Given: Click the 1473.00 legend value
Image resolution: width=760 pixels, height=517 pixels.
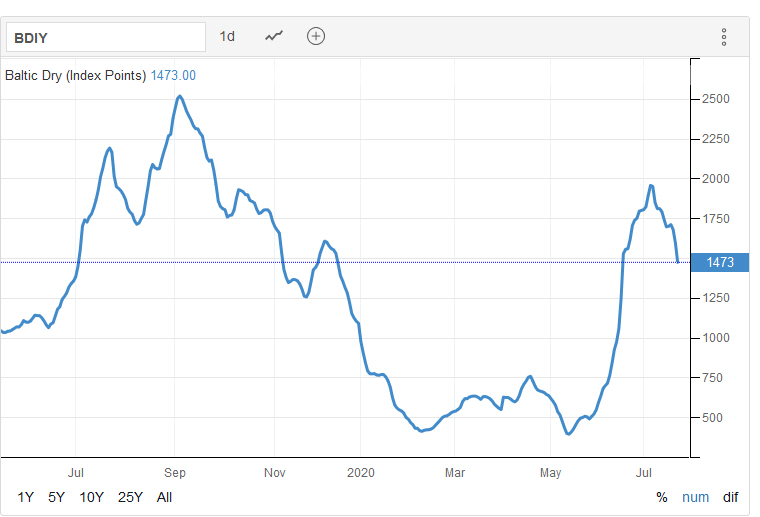Looking at the screenshot, I should click(173, 76).
